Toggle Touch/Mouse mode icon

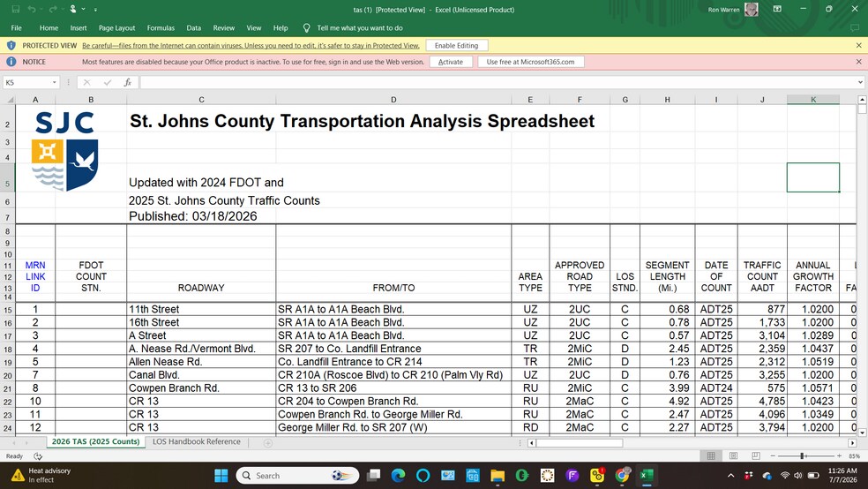click(73, 10)
